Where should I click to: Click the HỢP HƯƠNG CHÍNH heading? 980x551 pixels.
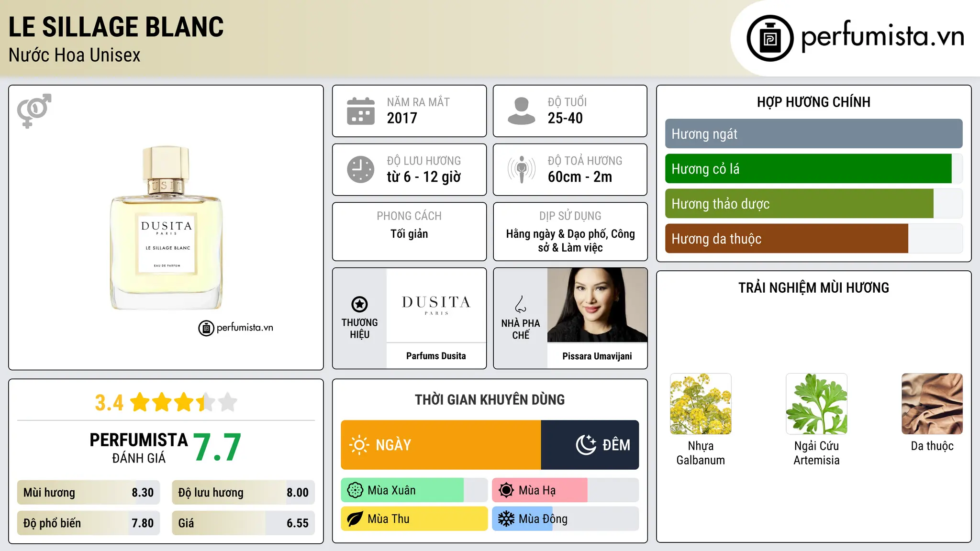[x=813, y=102]
